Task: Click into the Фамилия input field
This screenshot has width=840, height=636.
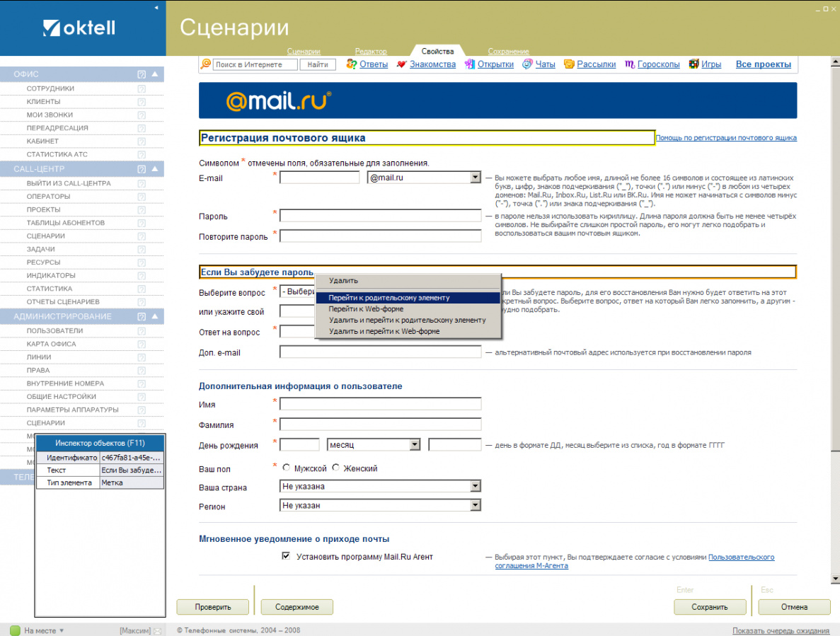Action: 380,424
